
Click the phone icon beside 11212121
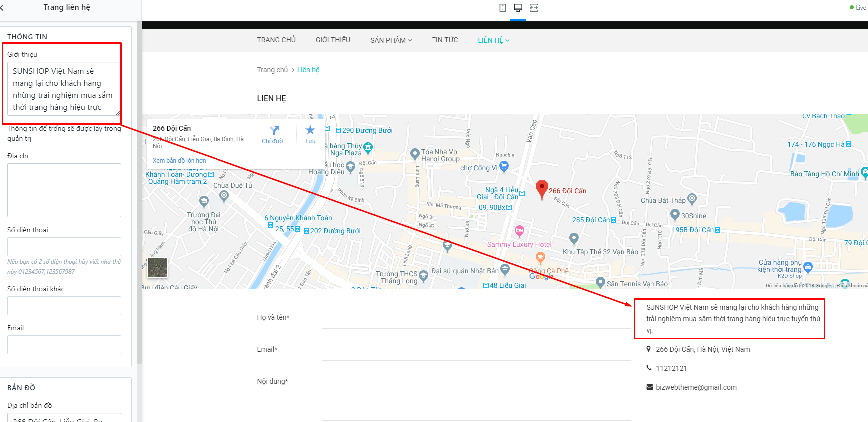click(649, 368)
